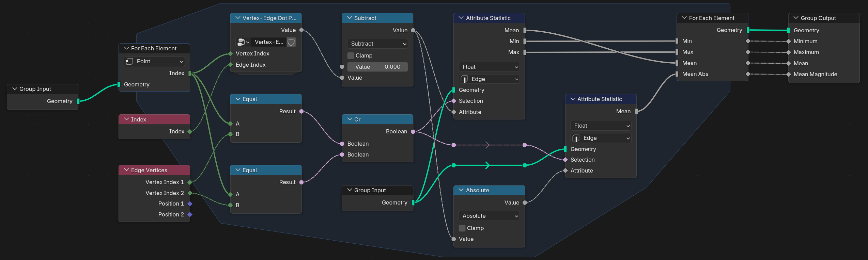The width and height of the screenshot is (868, 260).
Task: Enable Clamp checkbox on Subtract node
Action: 351,55
